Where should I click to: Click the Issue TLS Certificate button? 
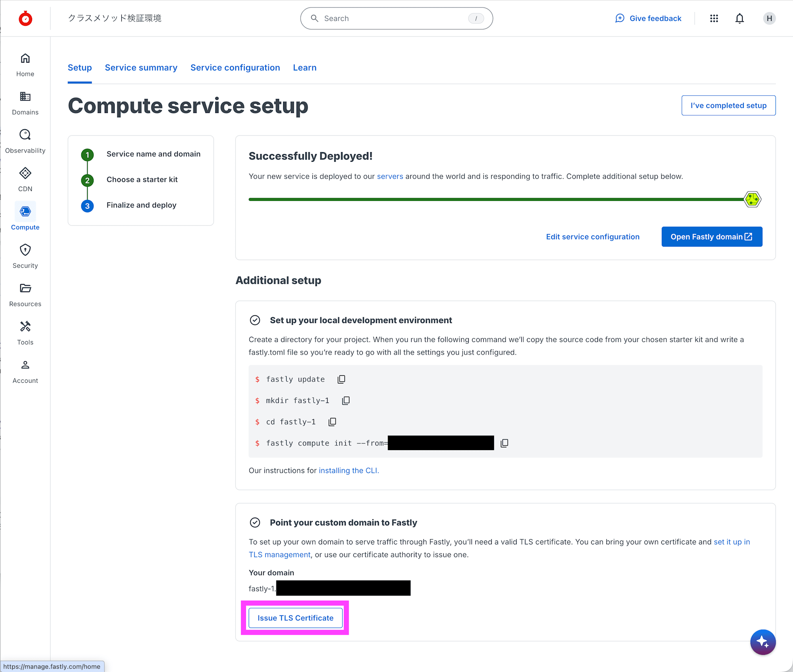[295, 618]
